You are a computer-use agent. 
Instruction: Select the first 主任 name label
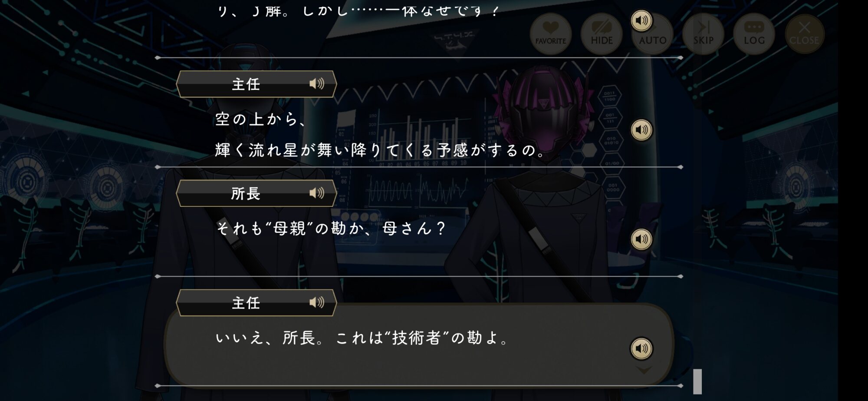point(246,84)
